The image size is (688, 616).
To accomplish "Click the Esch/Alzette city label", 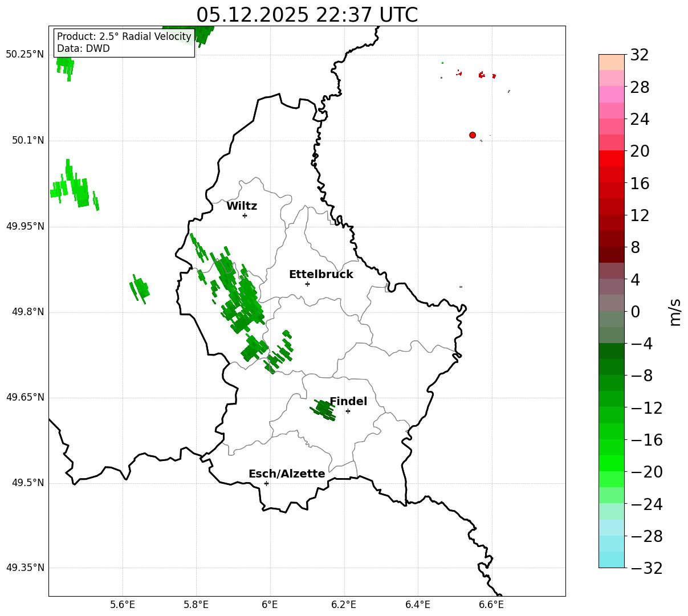I will click(x=287, y=474).
